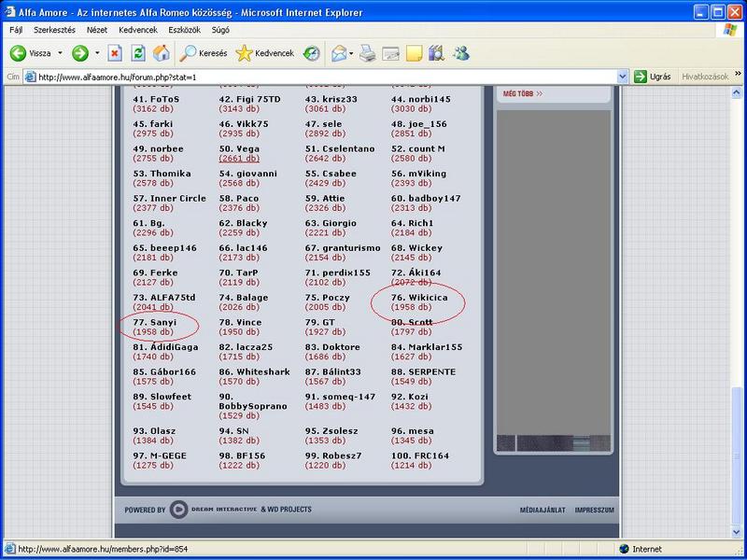Click the vertical scrollbar thumb
Screen dimensions: 747x560
click(737, 456)
